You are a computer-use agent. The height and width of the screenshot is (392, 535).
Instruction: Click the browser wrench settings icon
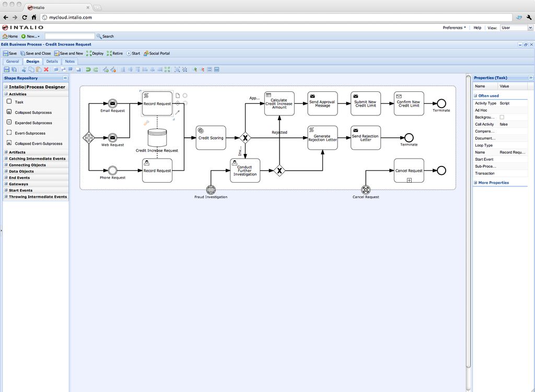pos(529,17)
